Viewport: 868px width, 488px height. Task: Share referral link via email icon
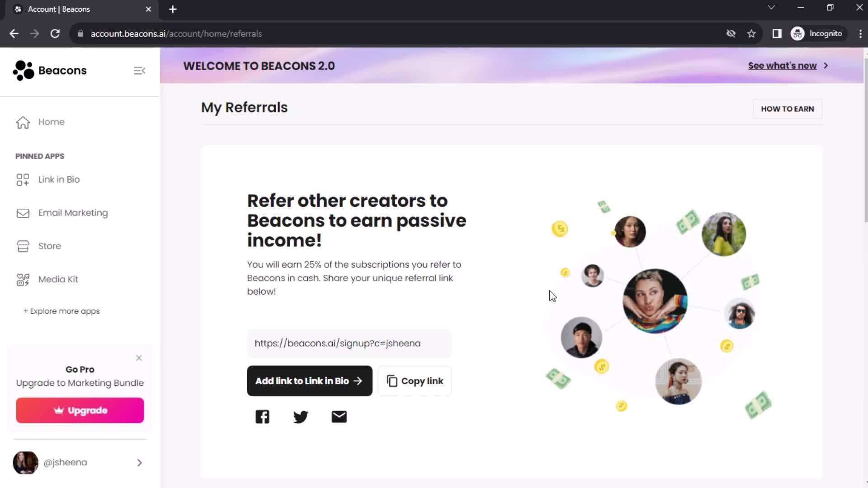pyautogui.click(x=339, y=417)
